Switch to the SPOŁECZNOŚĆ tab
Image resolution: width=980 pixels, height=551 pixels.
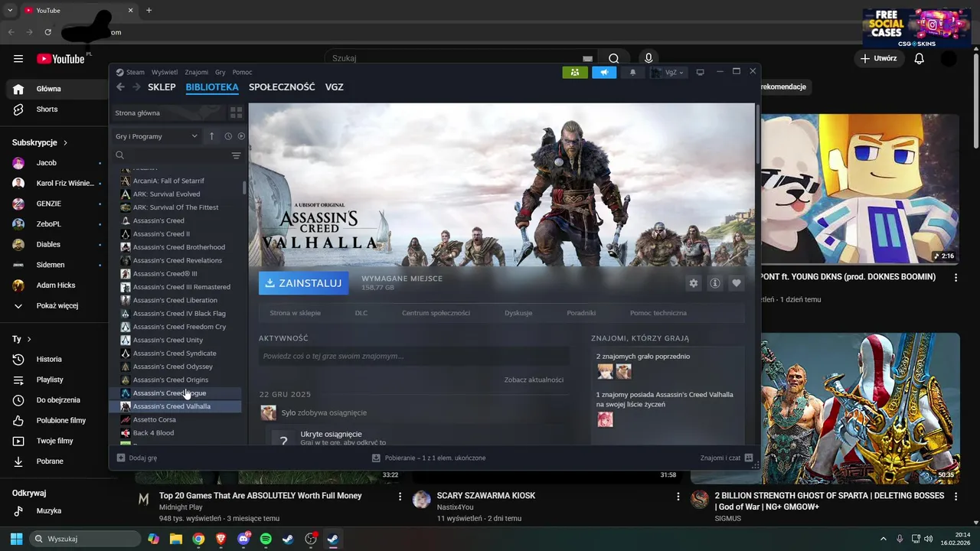282,87
